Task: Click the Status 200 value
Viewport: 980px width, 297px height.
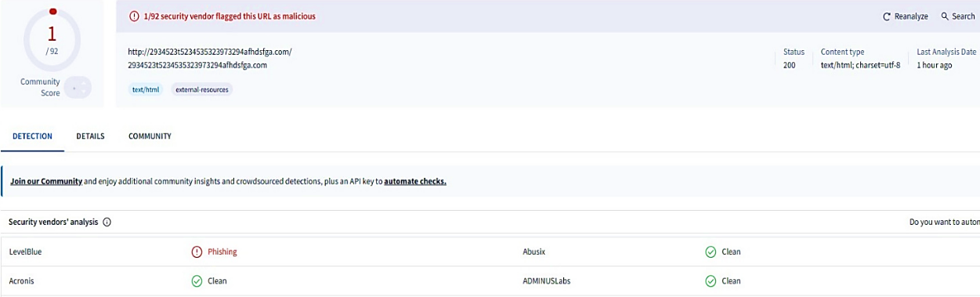Action: (789, 65)
